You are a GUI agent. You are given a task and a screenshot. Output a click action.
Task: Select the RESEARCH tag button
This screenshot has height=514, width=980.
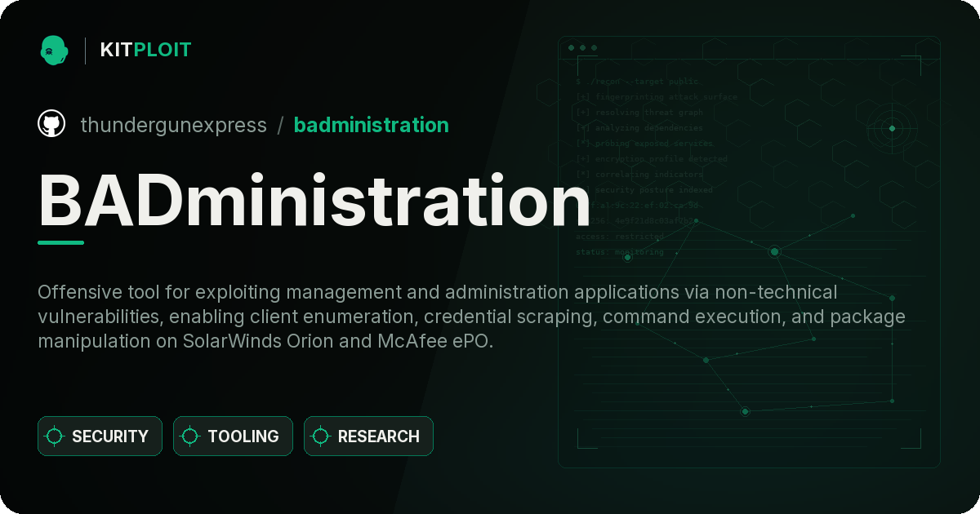(x=368, y=436)
